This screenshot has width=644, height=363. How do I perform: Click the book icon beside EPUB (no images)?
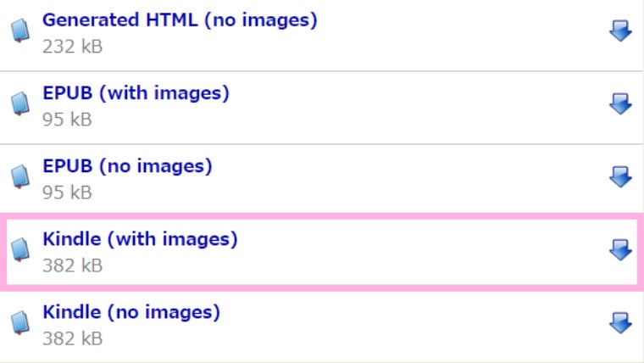tap(20, 176)
